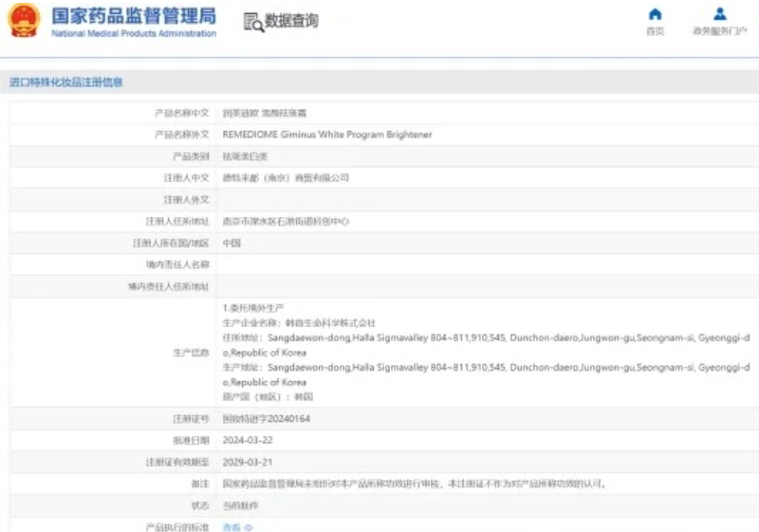
Task: Click the 状态 row label
Action: 200,505
